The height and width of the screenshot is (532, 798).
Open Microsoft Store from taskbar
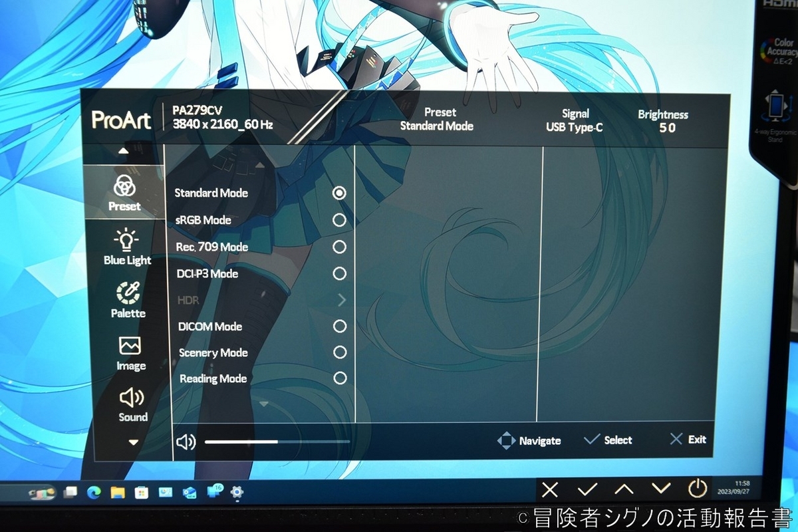coord(141,493)
